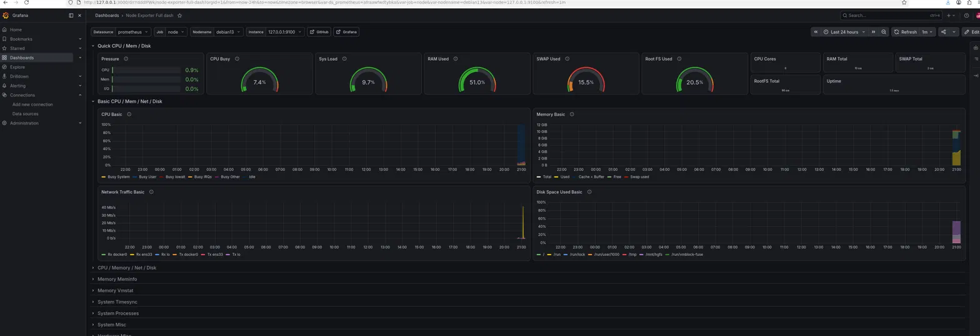Click the GitHub external link button
The width and height of the screenshot is (980, 336).
click(319, 32)
